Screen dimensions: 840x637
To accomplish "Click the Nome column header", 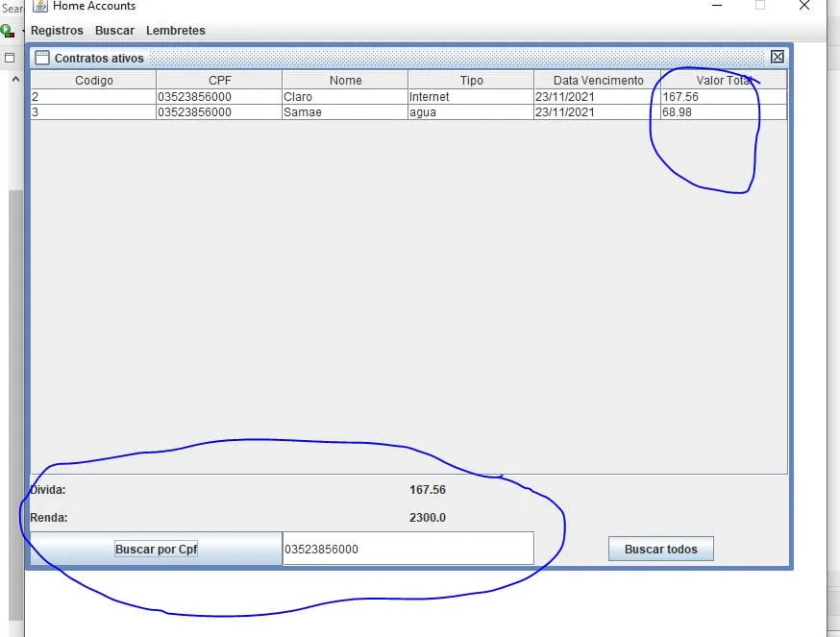I will [345, 81].
